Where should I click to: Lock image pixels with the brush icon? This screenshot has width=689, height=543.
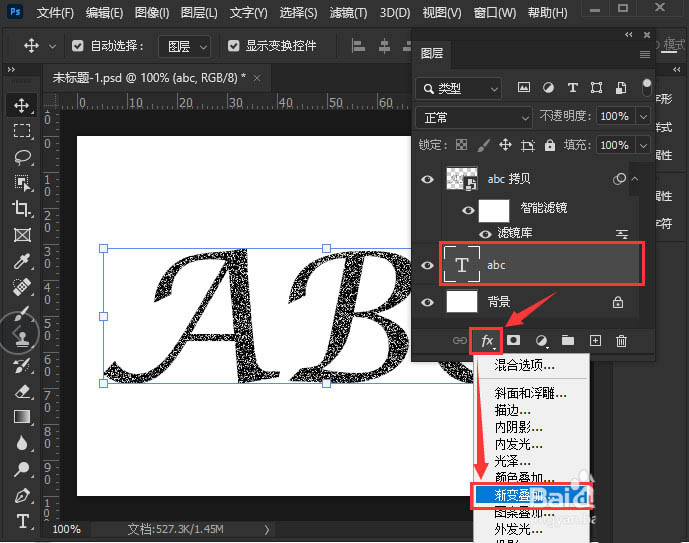483,145
